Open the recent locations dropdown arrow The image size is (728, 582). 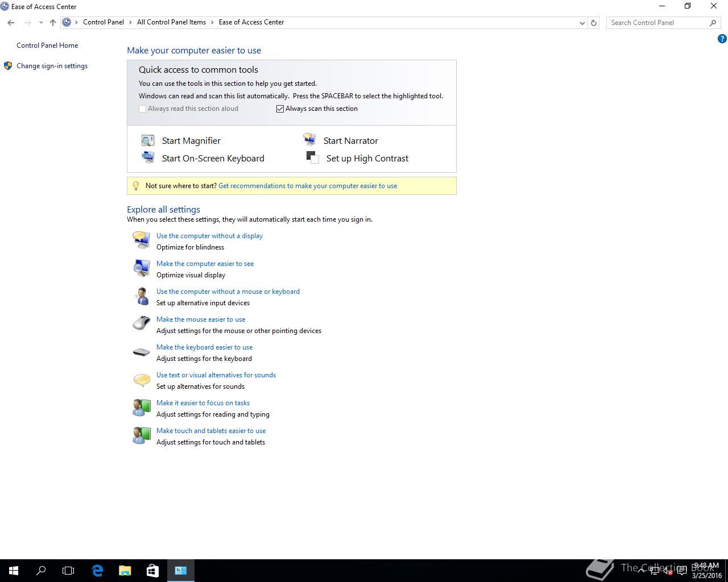coord(41,23)
